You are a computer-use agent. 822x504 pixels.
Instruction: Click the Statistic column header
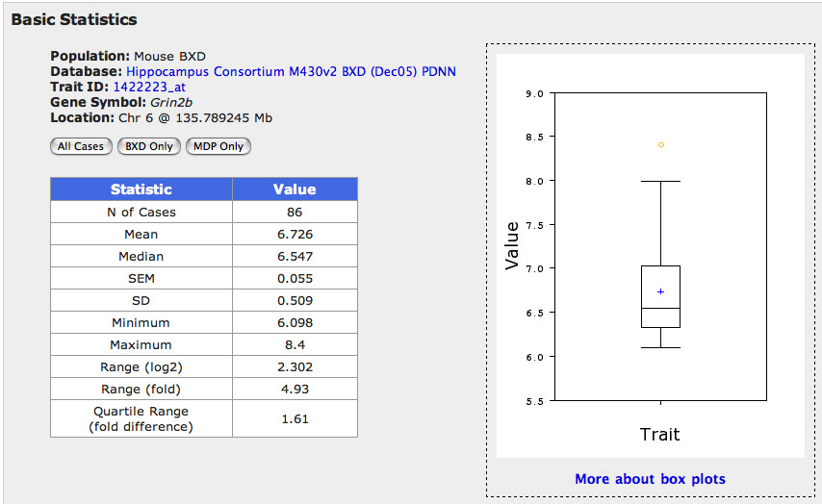tap(141, 189)
